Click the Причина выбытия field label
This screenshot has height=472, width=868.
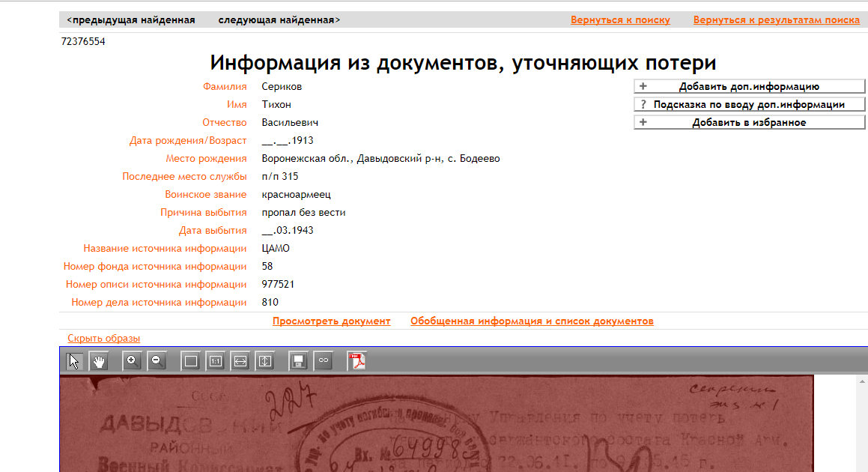(203, 213)
